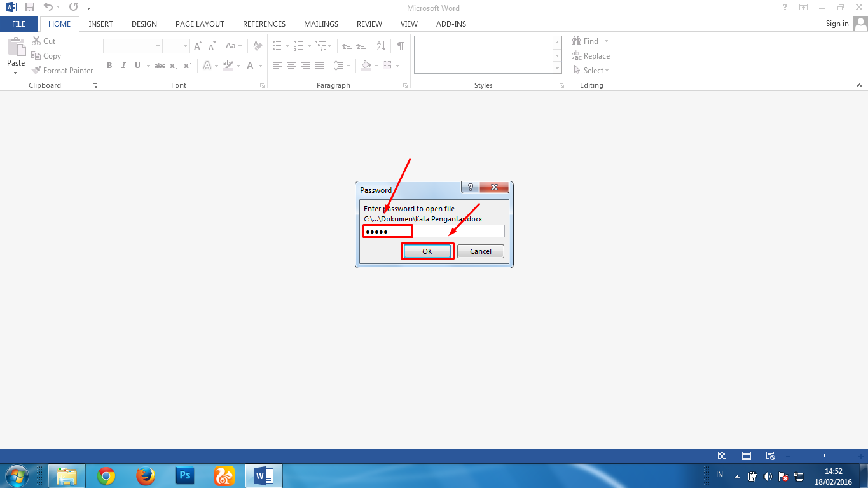Open the font size combo box
Image resolution: width=868 pixels, height=488 pixels.
click(x=176, y=46)
